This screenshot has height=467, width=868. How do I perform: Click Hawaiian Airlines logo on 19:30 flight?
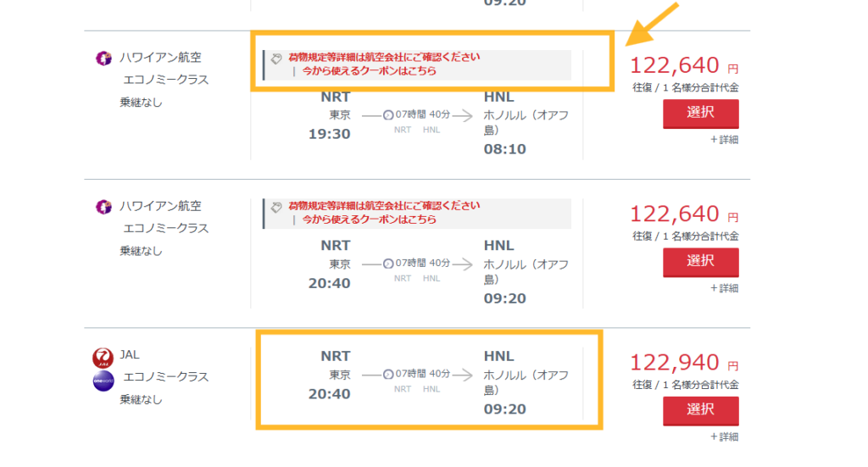coord(103,58)
